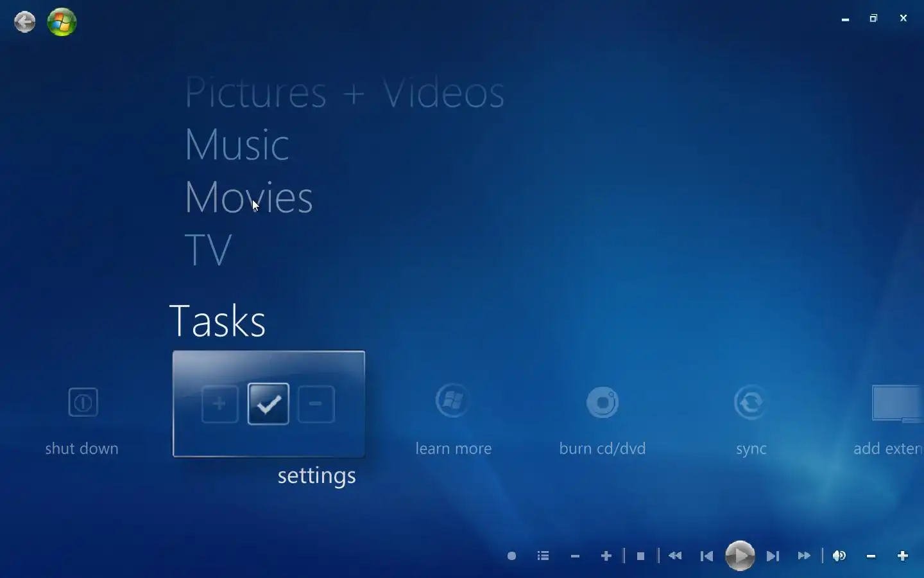Click the burn cd/dvd label
Screen dimensions: 924x578
tap(603, 448)
